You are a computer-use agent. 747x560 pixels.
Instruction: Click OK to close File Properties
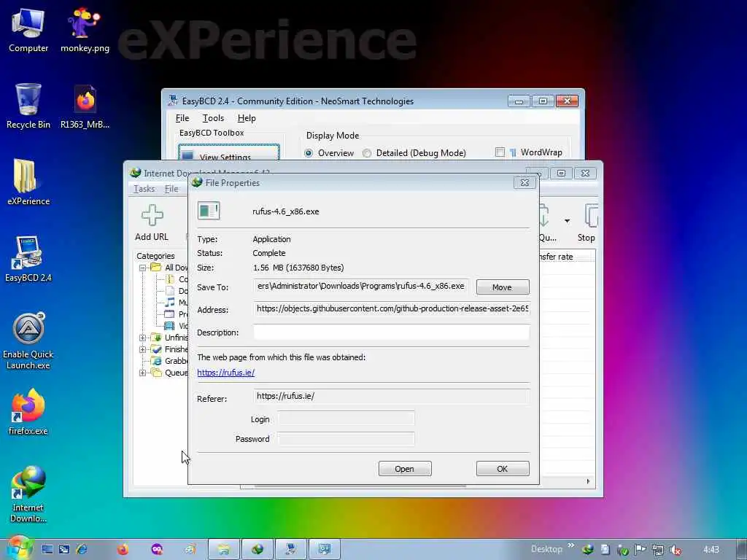pos(503,469)
